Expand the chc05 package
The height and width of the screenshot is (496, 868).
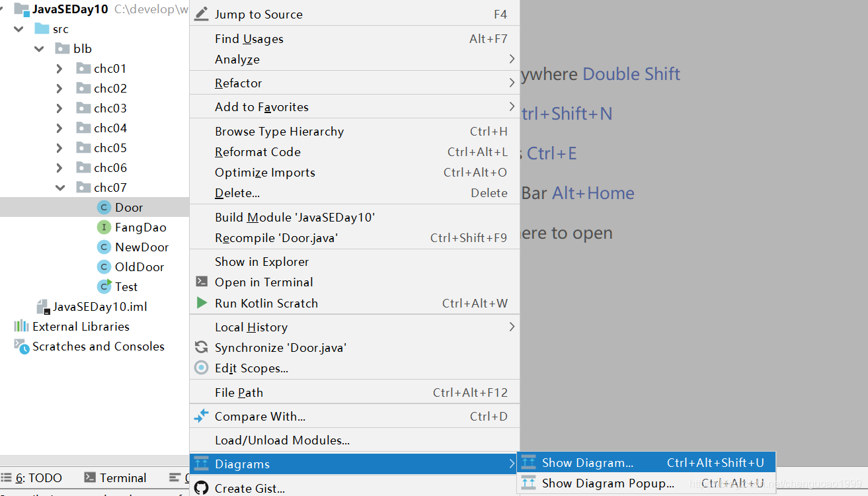(x=59, y=147)
